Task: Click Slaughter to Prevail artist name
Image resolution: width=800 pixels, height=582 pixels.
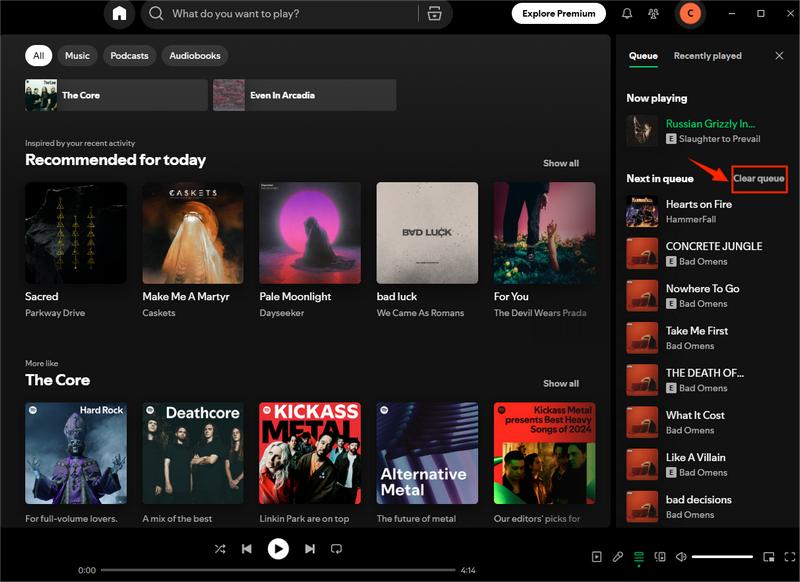Action: 719,139
